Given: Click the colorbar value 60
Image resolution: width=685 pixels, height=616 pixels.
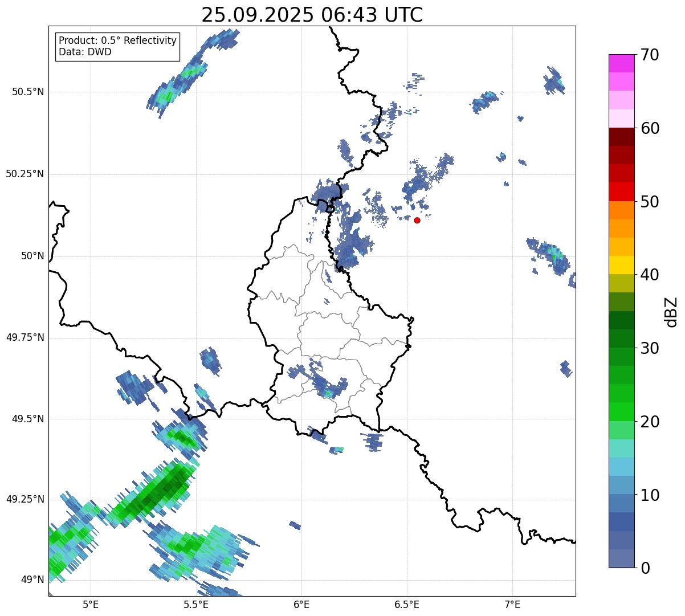Looking at the screenshot, I should [650, 128].
